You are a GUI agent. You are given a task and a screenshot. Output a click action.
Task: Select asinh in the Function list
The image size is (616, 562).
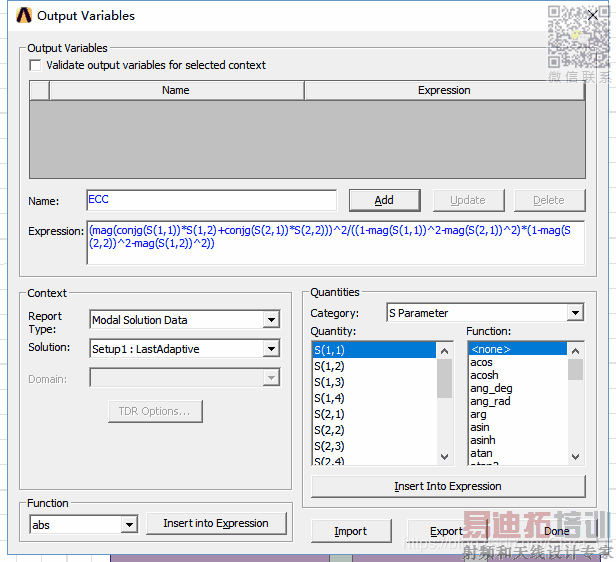click(518, 440)
